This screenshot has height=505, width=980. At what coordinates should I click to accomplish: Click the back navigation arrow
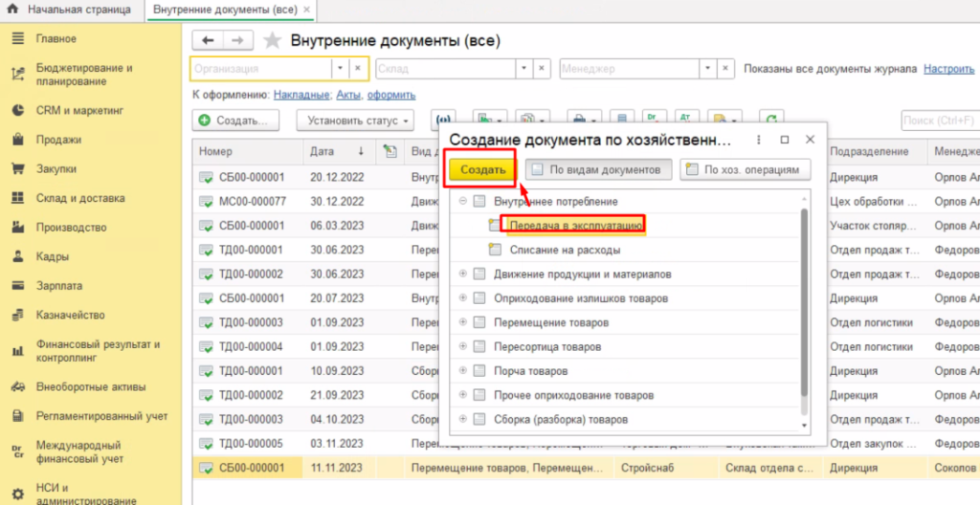tap(208, 40)
